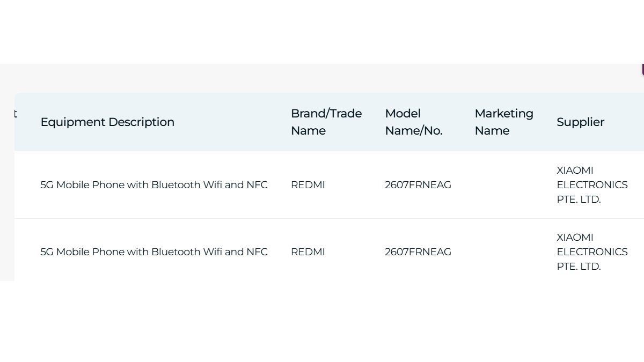Select model 2607FRNEAG in the second row
The image size is (644, 362).
click(x=418, y=252)
